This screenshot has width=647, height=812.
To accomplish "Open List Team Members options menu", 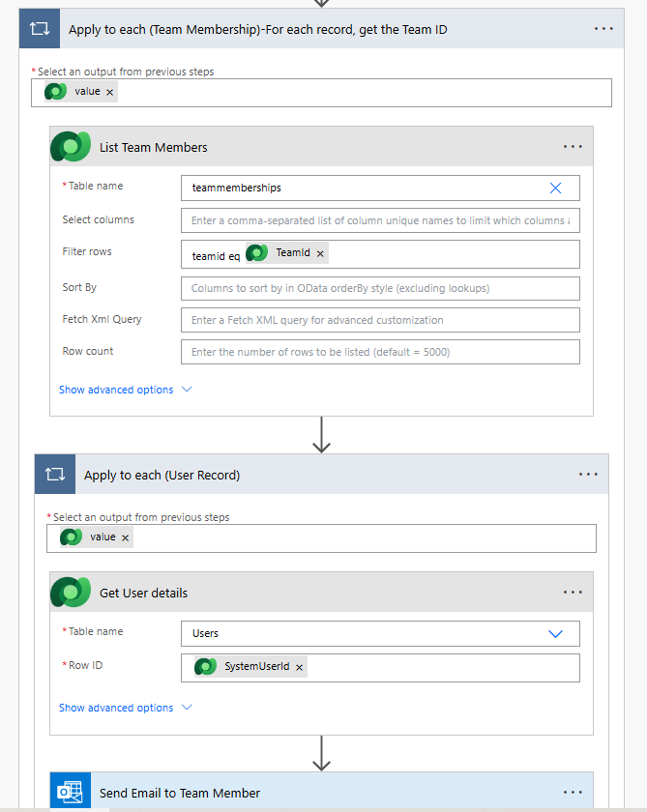I will 573,147.
